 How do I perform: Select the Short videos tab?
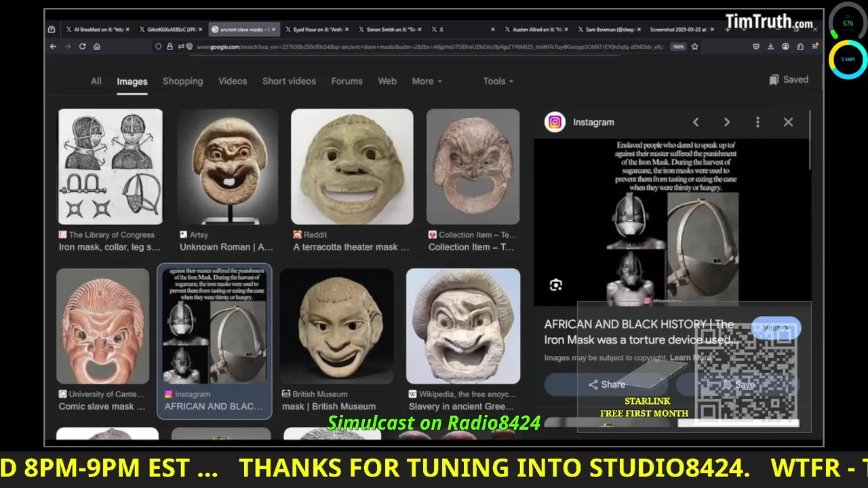pyautogui.click(x=289, y=81)
